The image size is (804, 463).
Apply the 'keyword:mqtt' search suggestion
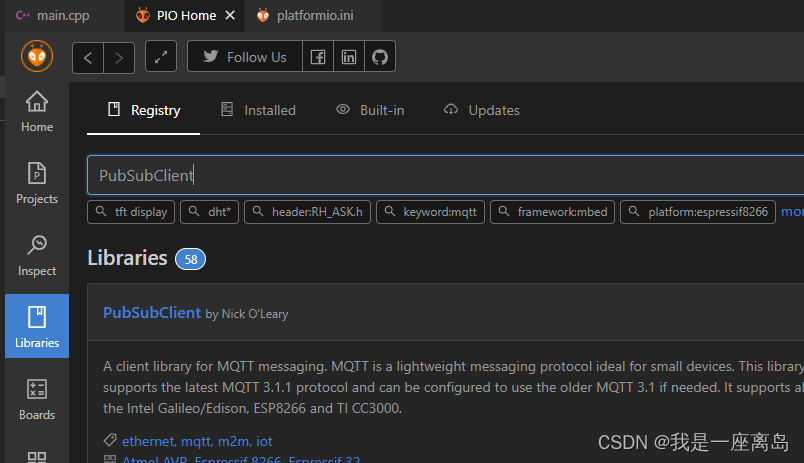[x=430, y=212]
